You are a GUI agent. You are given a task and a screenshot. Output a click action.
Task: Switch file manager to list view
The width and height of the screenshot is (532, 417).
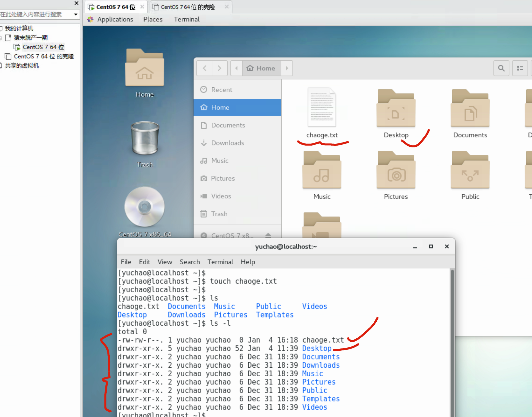pyautogui.click(x=520, y=68)
